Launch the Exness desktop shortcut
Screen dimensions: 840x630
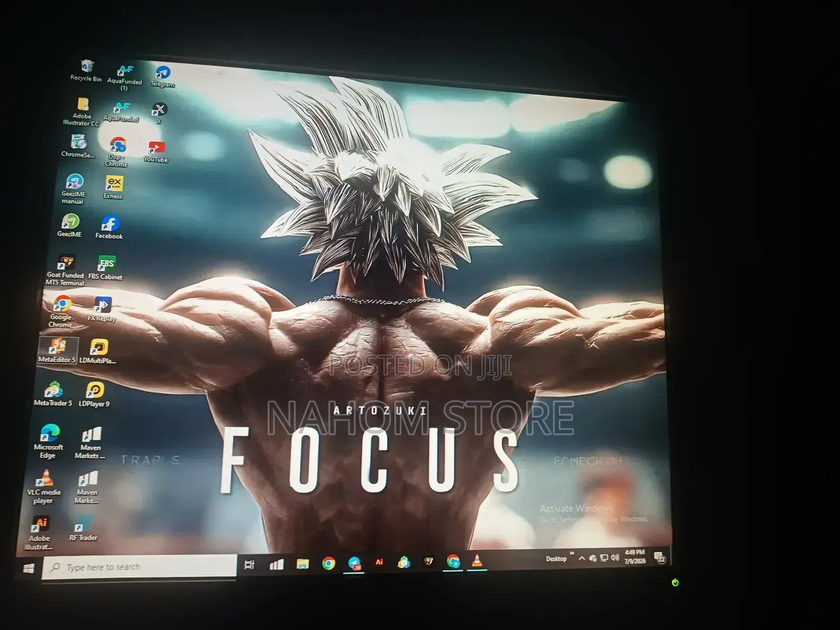(x=113, y=187)
